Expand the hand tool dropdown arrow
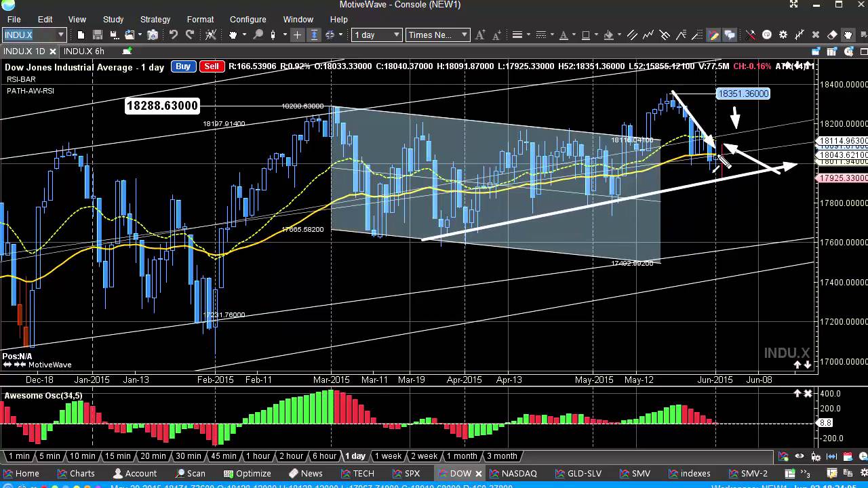 click(x=244, y=35)
